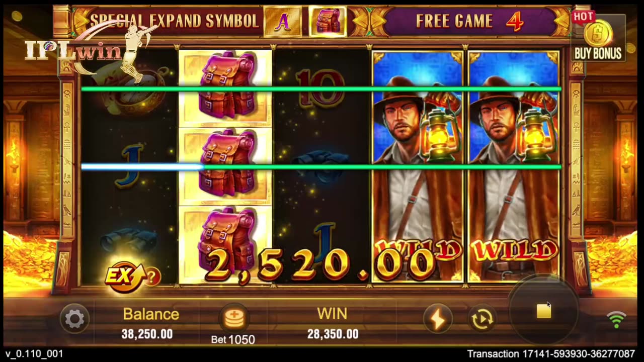Open the Buy Bonus gold coin button
The image size is (644, 362).
[x=598, y=39]
